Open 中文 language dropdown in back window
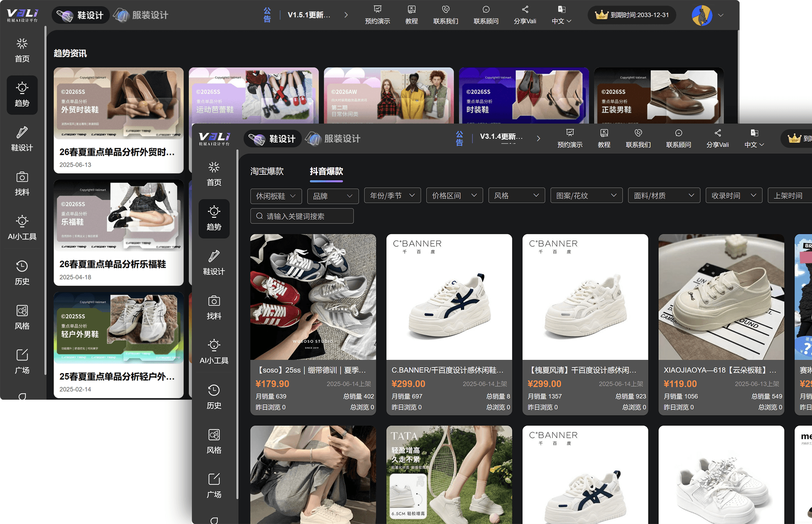812x524 pixels. tap(561, 15)
